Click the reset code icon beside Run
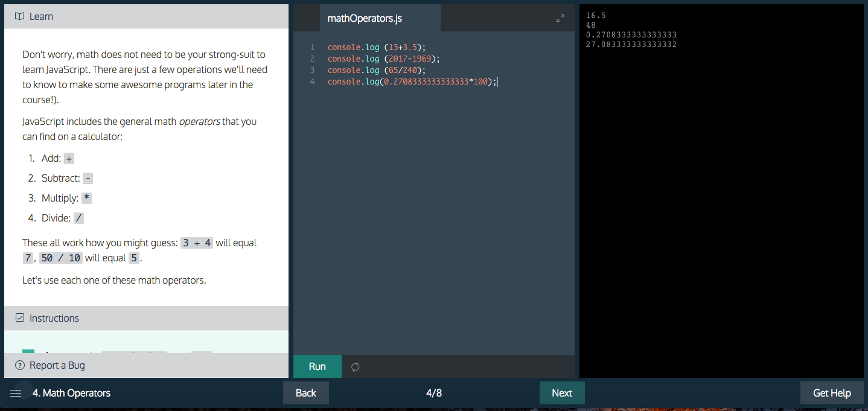The width and height of the screenshot is (868, 411). 356,366
